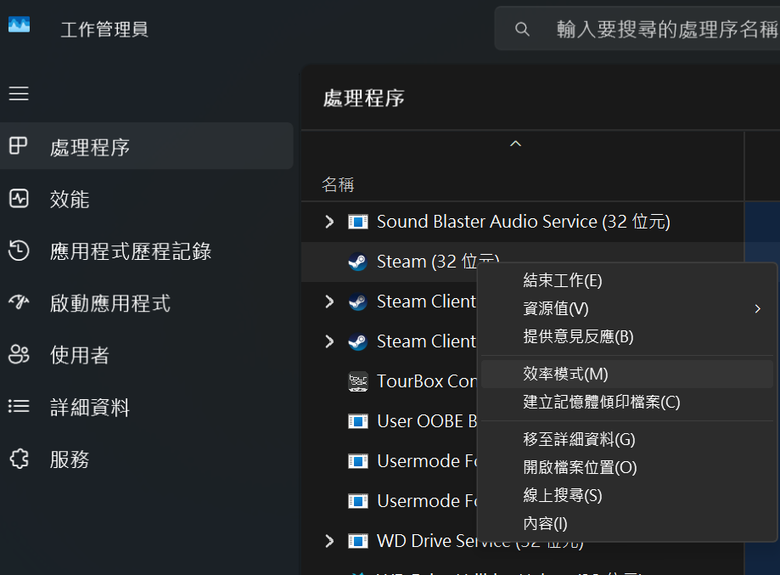Choose 建立記憶體傾印檔案(C)
This screenshot has width=780, height=575.
click(x=627, y=402)
